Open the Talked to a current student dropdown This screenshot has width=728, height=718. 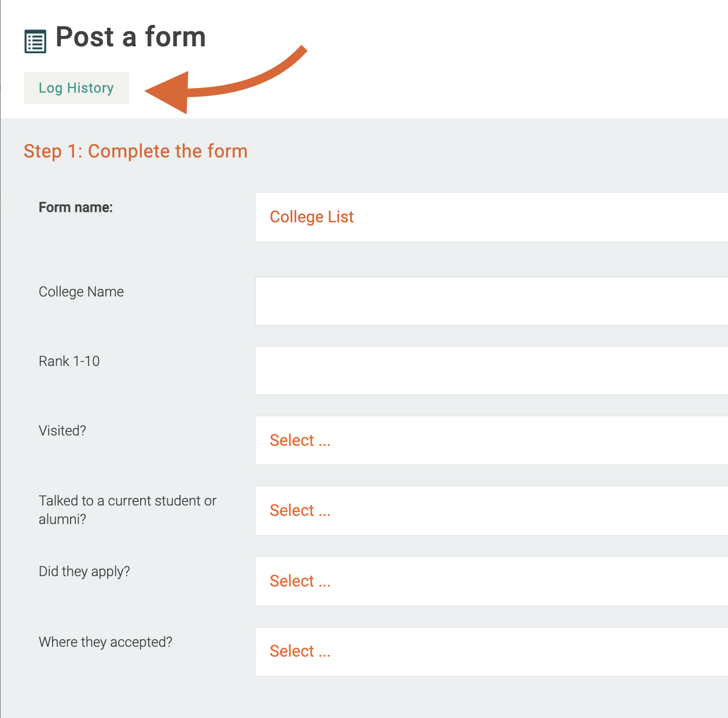click(x=491, y=511)
